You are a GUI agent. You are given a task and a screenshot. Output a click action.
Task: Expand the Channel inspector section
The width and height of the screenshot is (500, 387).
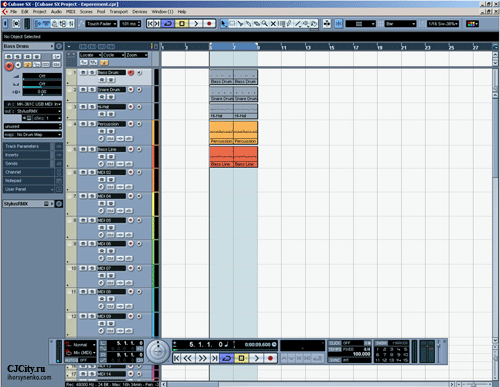coord(28,172)
